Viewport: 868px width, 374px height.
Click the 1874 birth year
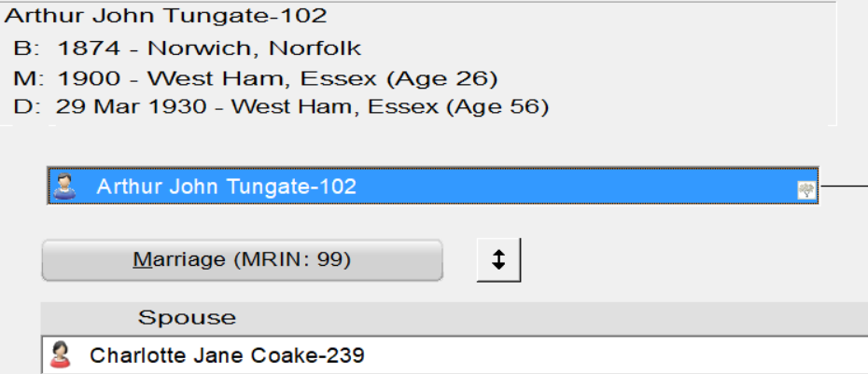tap(89, 48)
